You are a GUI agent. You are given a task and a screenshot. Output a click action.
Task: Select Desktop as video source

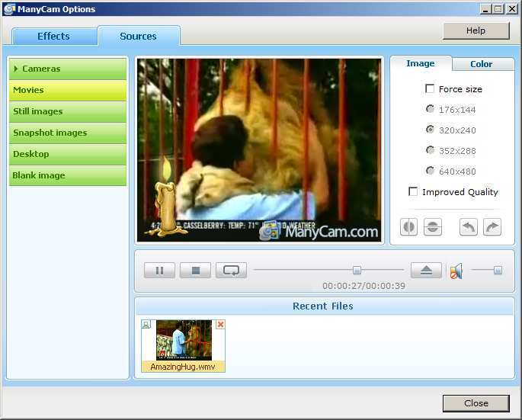tap(68, 154)
